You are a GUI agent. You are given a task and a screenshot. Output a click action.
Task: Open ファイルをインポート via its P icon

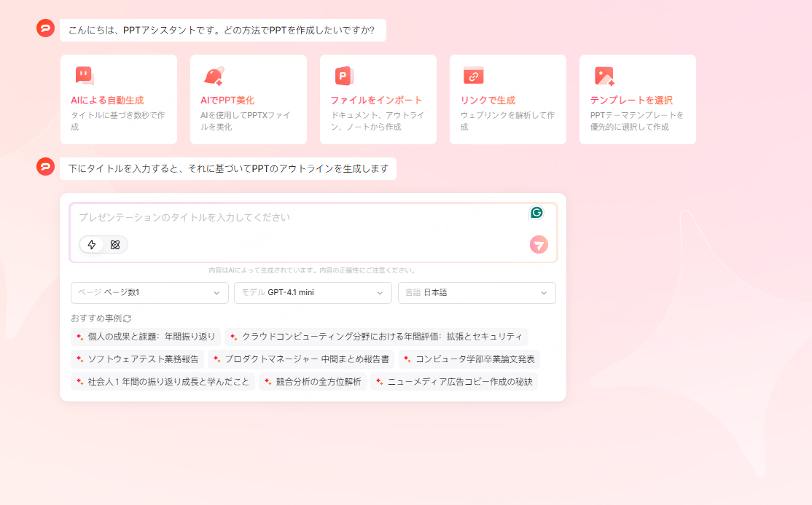(342, 74)
